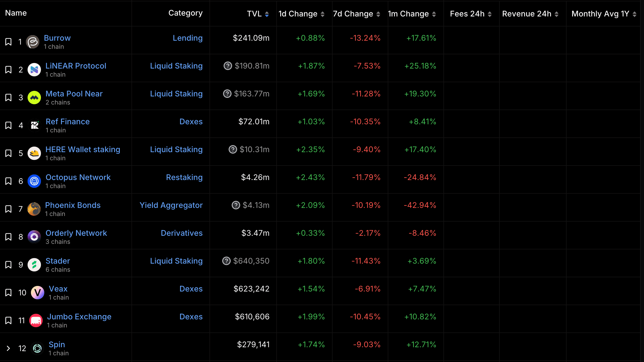Image resolution: width=644 pixels, height=362 pixels.
Task: Click the HERE Wallet staking logo
Action: tap(34, 153)
